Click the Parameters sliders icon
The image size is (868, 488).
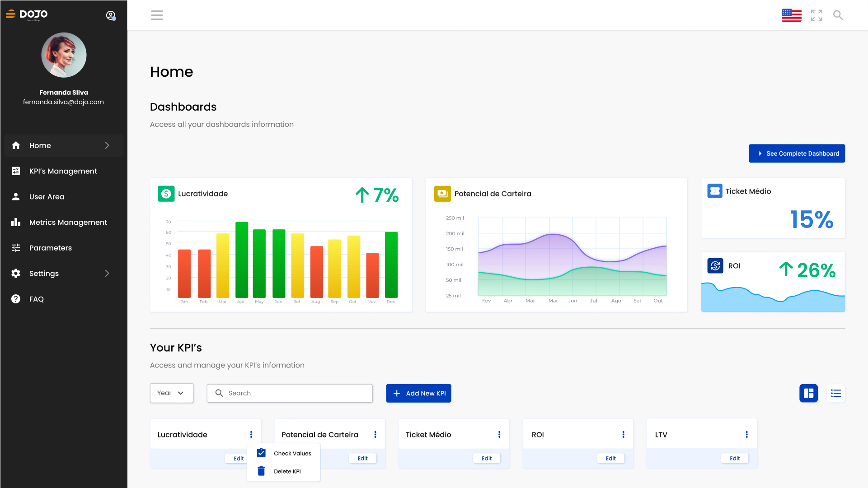tap(16, 248)
